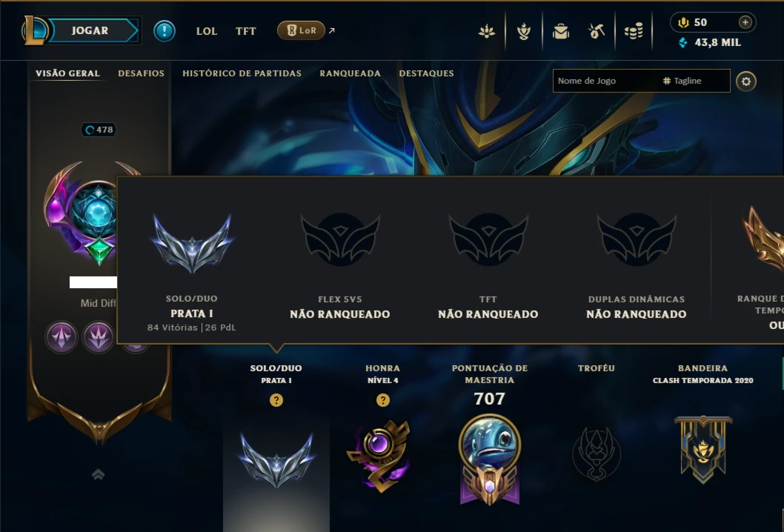Select the empty Troféu slot
The image size is (784, 532).
coord(597,454)
